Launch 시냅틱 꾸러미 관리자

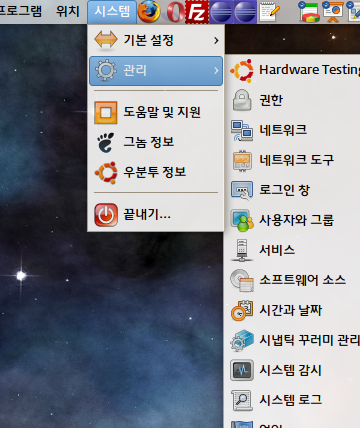[x=293, y=340]
